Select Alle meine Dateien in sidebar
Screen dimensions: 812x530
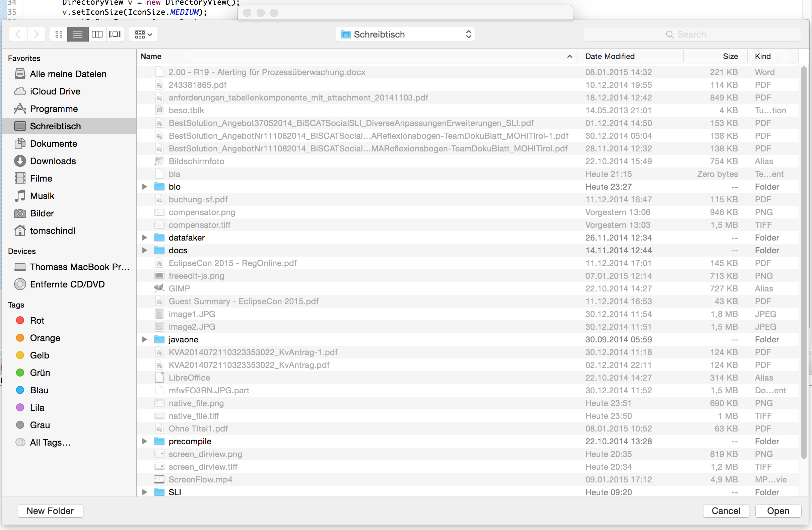(68, 74)
